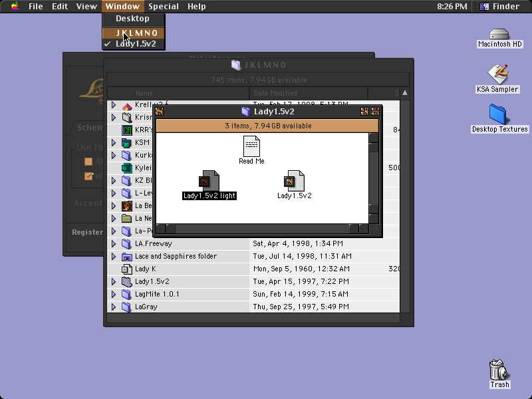
Task: Select the Lady1.5v2 scheme file in icon view
Action: tap(294, 181)
